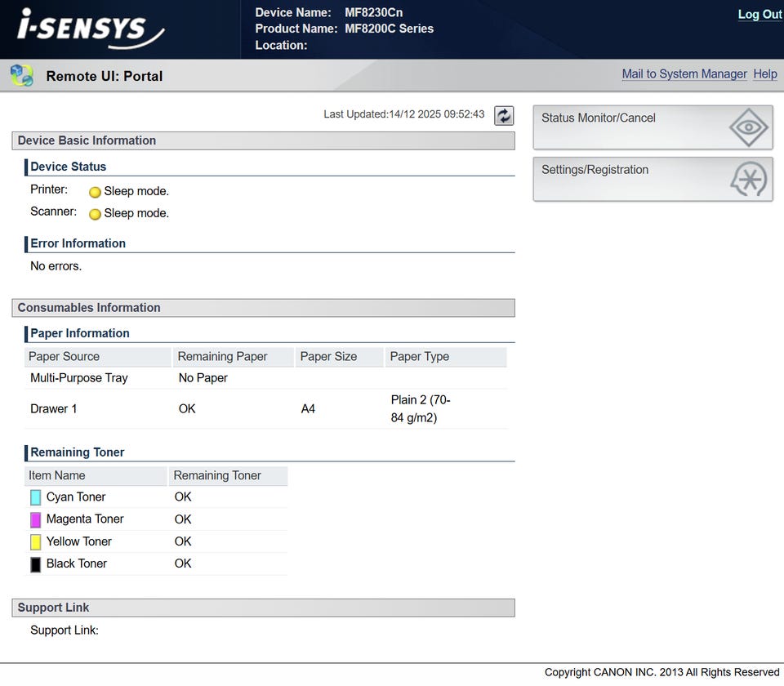Click the Printer Sleep mode. text
Viewport: 784px width, 686px height.
point(136,191)
